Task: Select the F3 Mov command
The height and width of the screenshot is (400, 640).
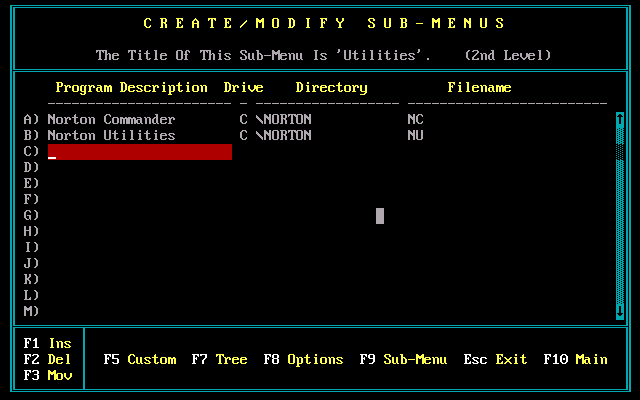Action: coord(47,375)
